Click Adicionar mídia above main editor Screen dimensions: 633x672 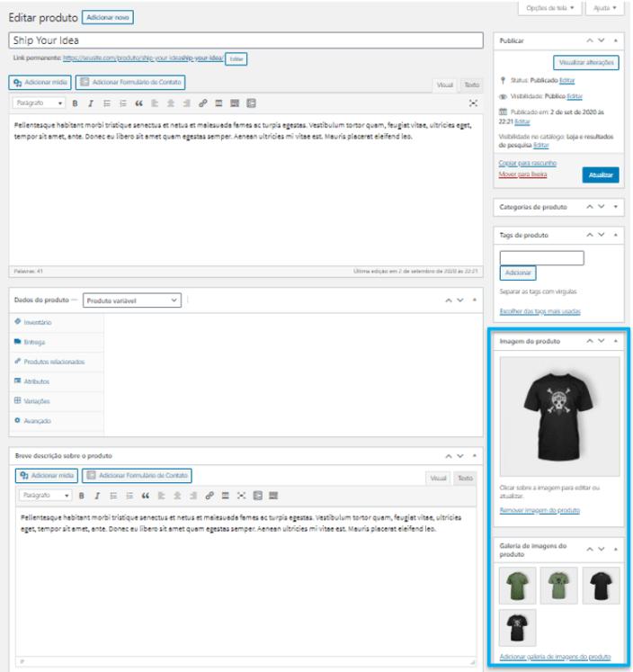pos(40,82)
